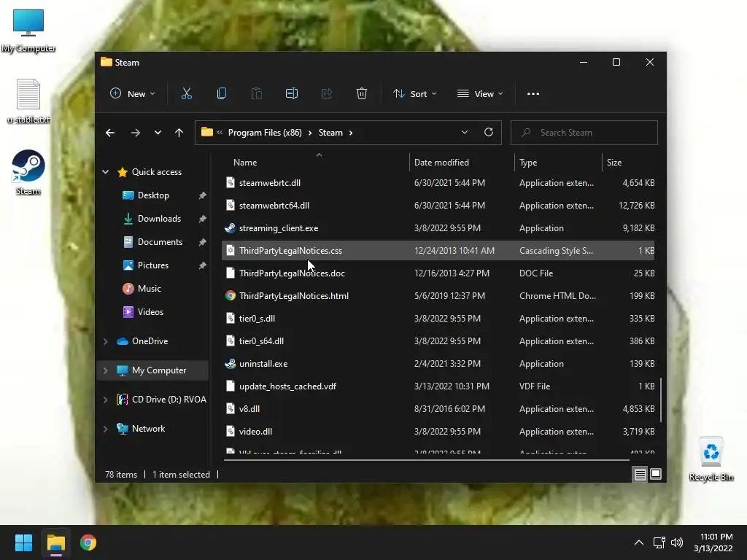Sort by the Type column header
747x560 pixels.
click(558, 163)
